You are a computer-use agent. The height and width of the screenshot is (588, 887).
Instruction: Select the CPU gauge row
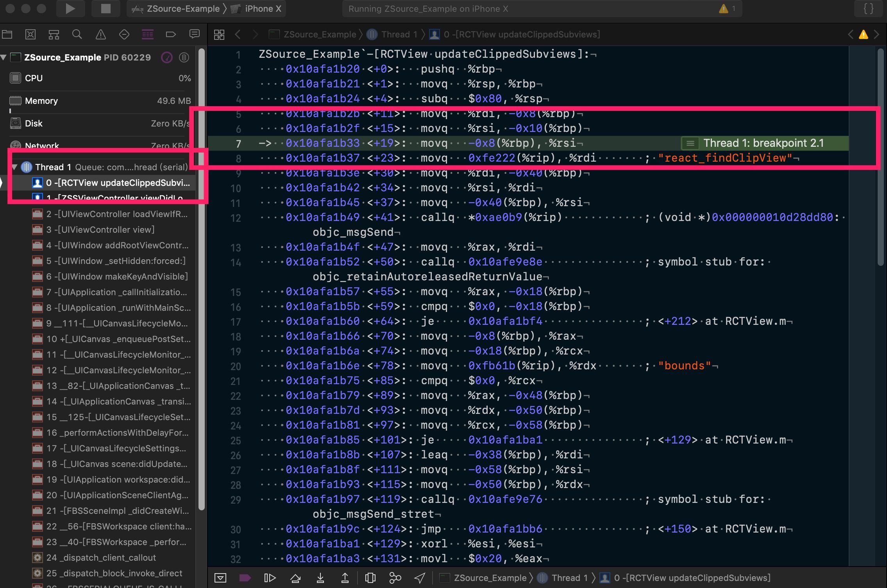100,78
